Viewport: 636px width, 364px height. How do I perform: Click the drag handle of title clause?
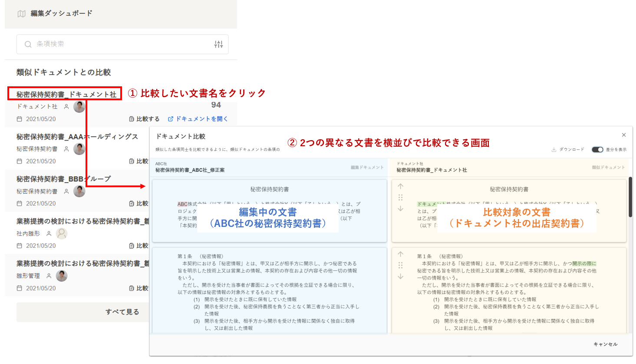tap(400, 197)
